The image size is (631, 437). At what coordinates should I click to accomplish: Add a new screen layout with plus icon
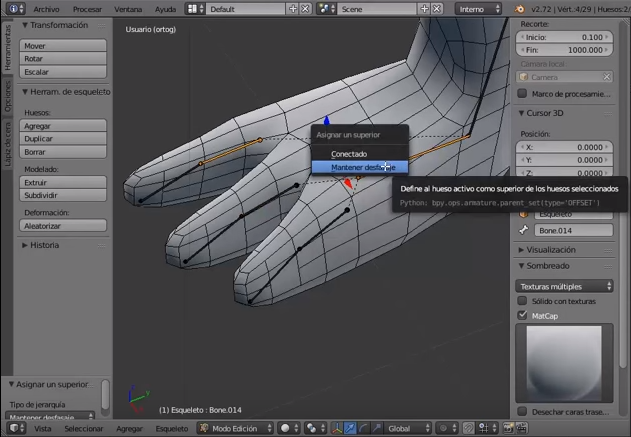[293, 9]
